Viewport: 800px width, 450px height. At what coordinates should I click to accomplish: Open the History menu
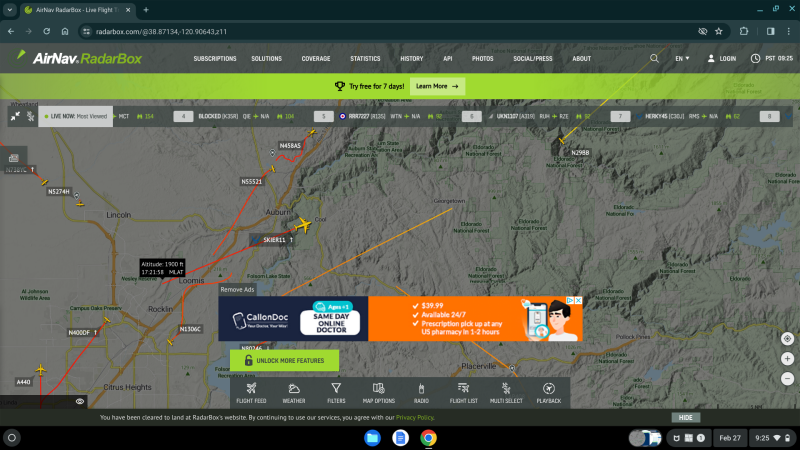coord(412,59)
